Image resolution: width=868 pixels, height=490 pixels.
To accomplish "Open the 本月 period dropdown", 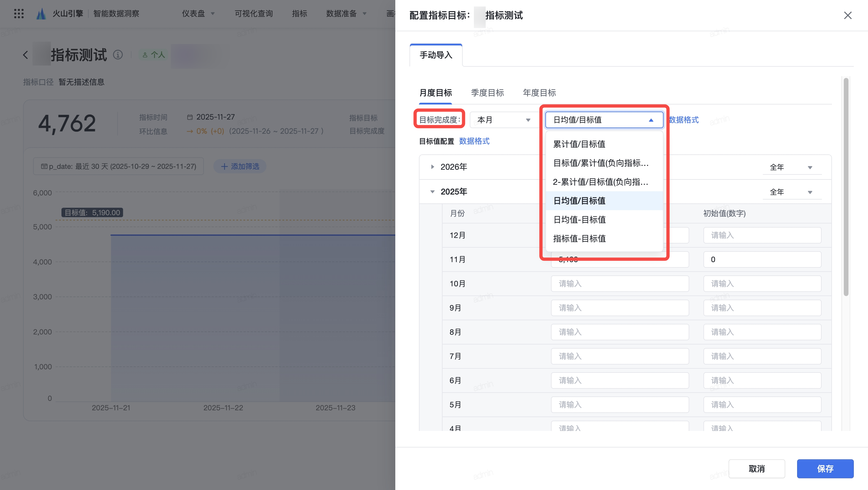I will (x=503, y=120).
